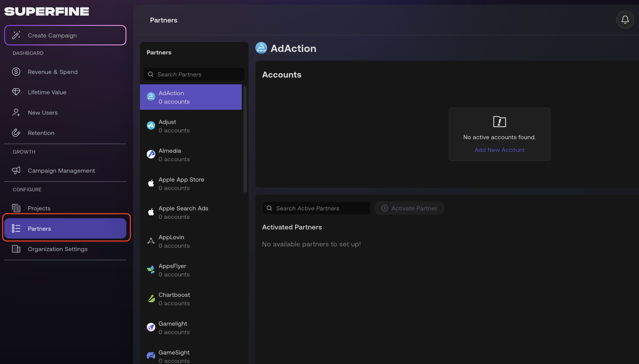Go to New Users page
Viewport: 639px width, 364px height.
(65, 113)
